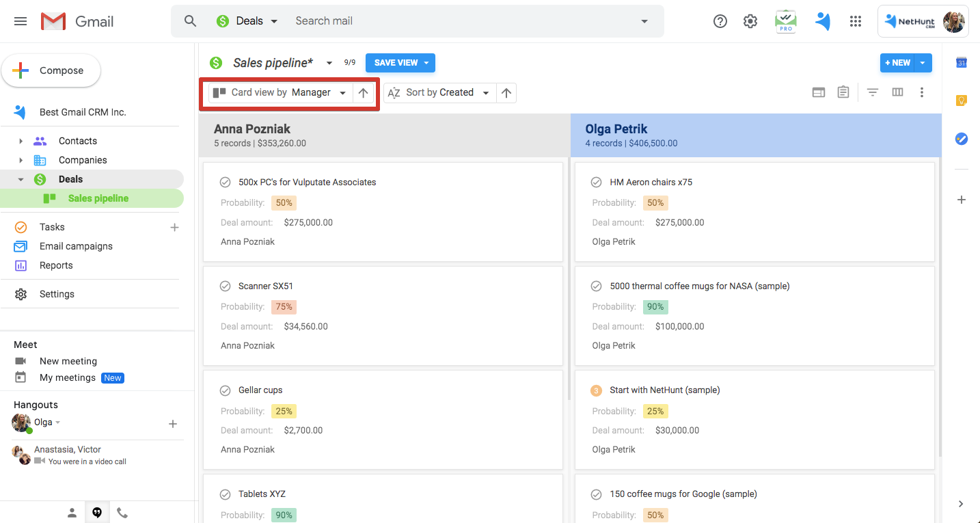Click the Compose button
980x523 pixels.
point(51,70)
